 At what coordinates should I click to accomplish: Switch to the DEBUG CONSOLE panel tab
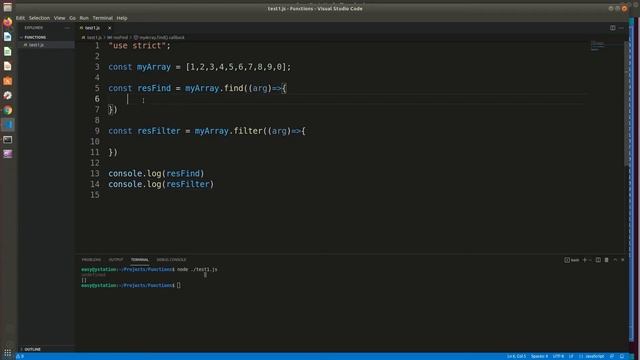click(171, 260)
